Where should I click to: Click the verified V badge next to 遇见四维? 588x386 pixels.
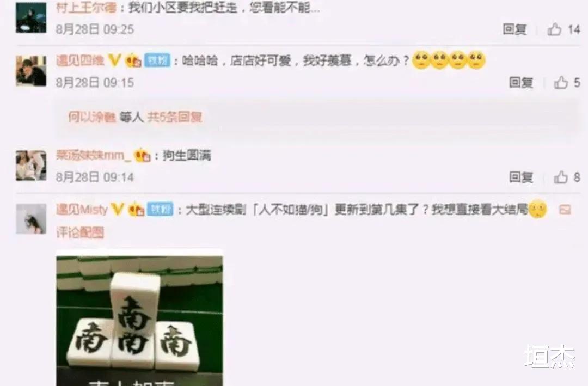tap(115, 60)
